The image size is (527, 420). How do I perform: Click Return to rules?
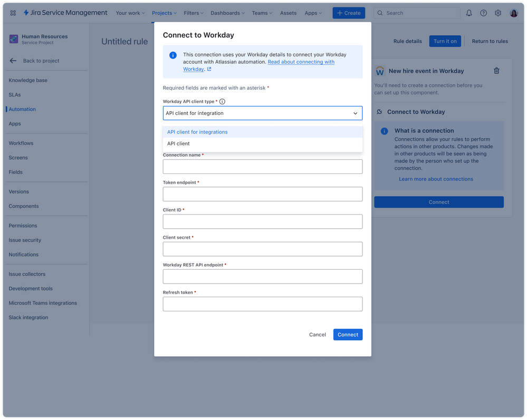(490, 41)
